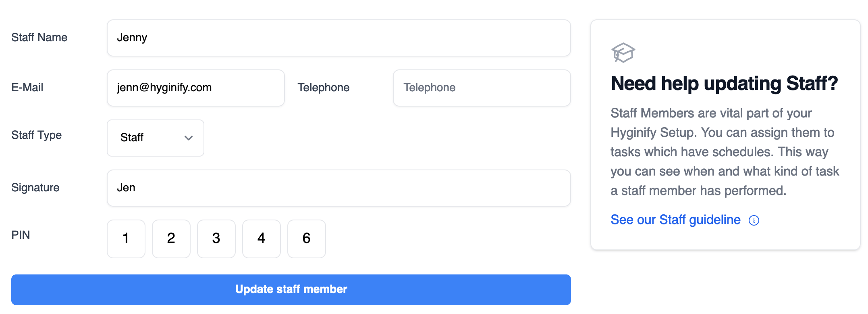Select the empty Telephone input field
This screenshot has height=314, width=868.
tap(482, 88)
